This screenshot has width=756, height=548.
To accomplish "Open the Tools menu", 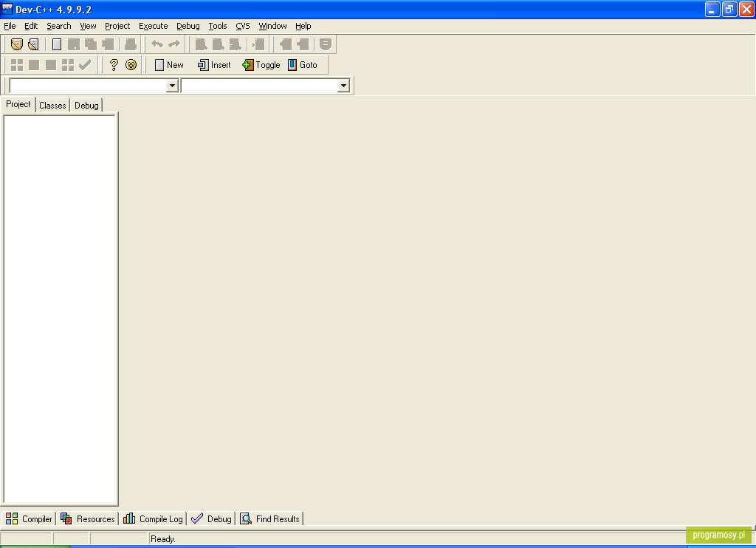I will pyautogui.click(x=218, y=26).
